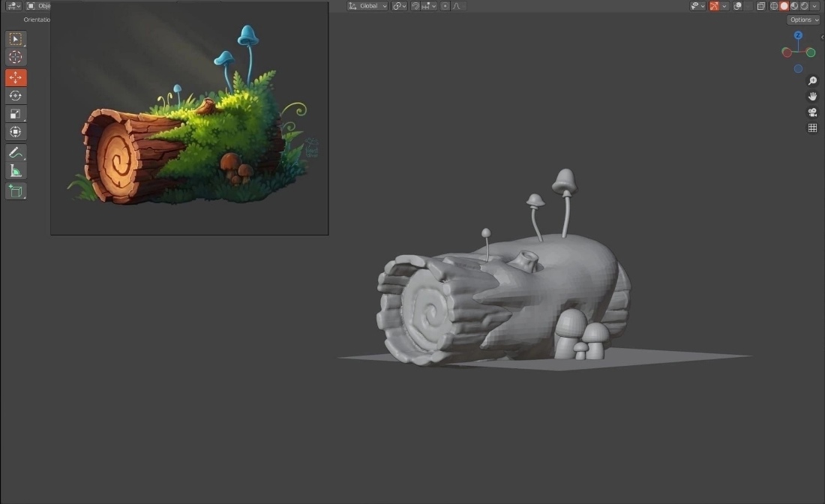The image size is (825, 504).
Task: Click the green Y axis gizmo ball
Action: [x=811, y=52]
